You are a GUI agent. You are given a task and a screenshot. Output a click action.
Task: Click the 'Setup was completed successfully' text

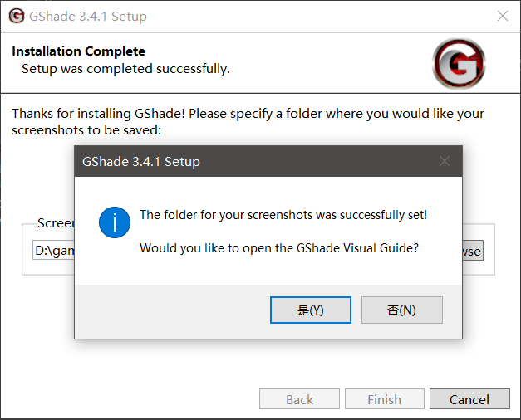tap(125, 69)
